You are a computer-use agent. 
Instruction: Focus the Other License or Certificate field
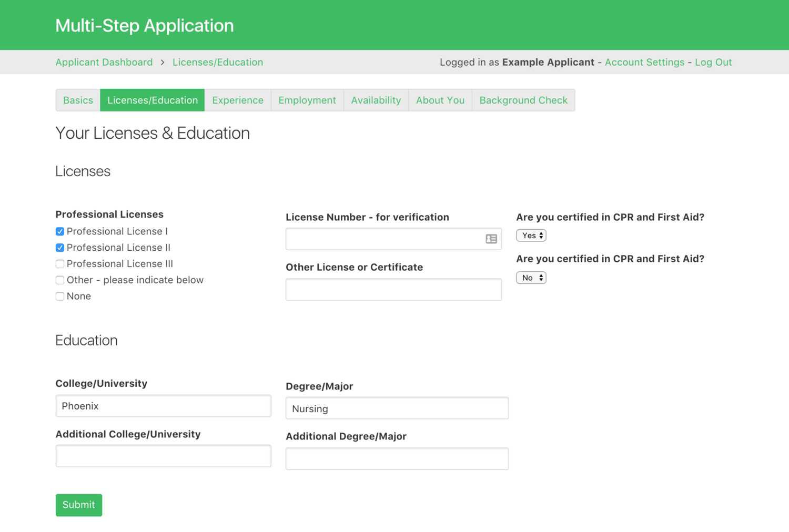(393, 290)
